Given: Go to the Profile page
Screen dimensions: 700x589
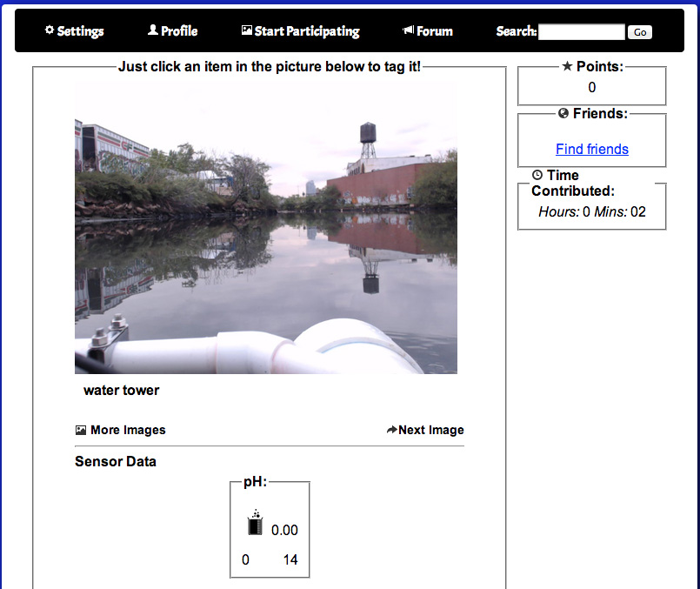Looking at the screenshot, I should point(179,31).
